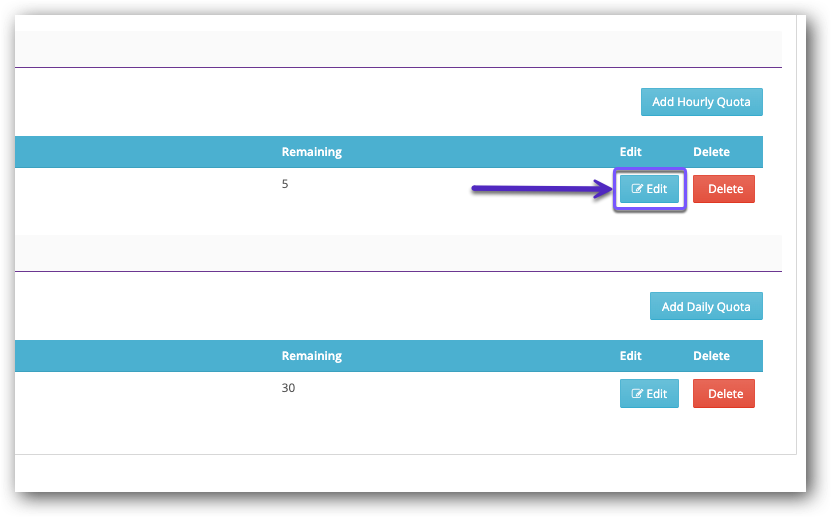Click Add Daily Quota button

coord(705,307)
